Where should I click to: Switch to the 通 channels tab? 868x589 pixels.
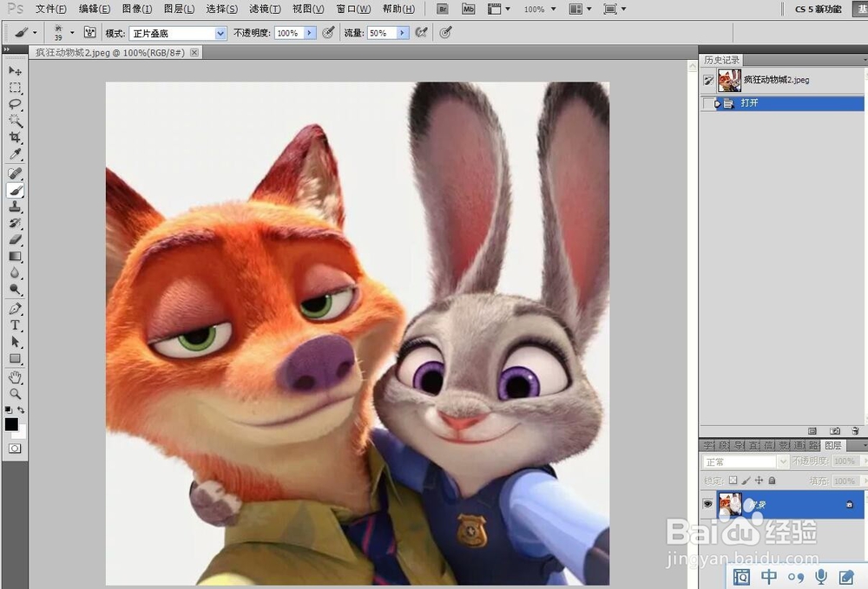[799, 445]
